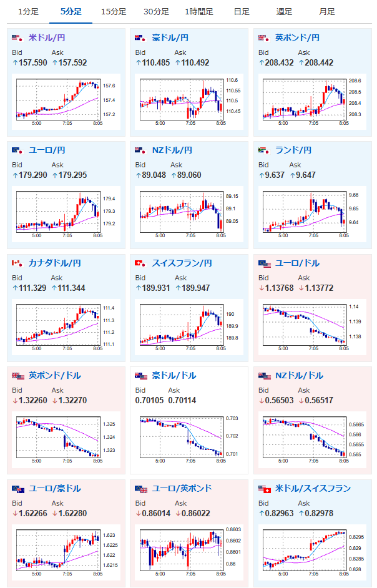
Task: Click the Swiss flag icon beside スイスフラン/円
Action: (140, 263)
